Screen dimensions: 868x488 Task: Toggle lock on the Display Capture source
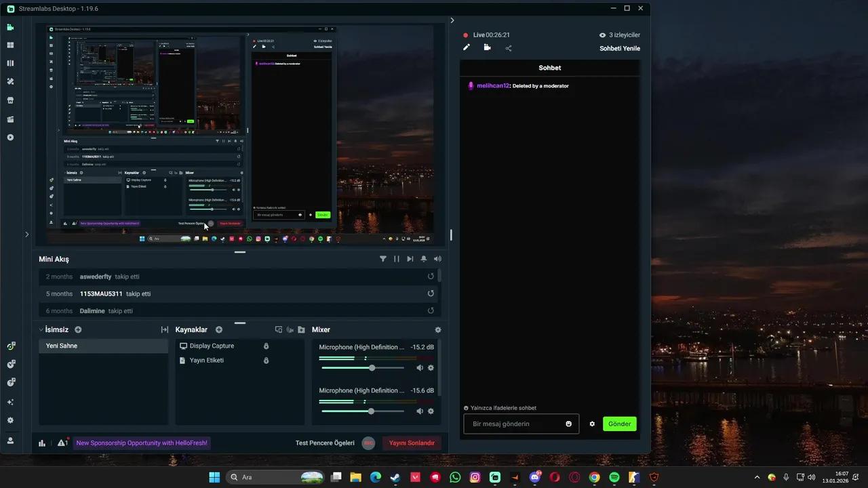pos(266,346)
